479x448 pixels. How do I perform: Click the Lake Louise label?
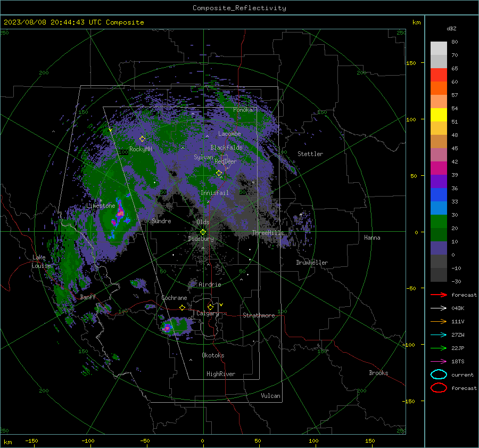point(41,262)
